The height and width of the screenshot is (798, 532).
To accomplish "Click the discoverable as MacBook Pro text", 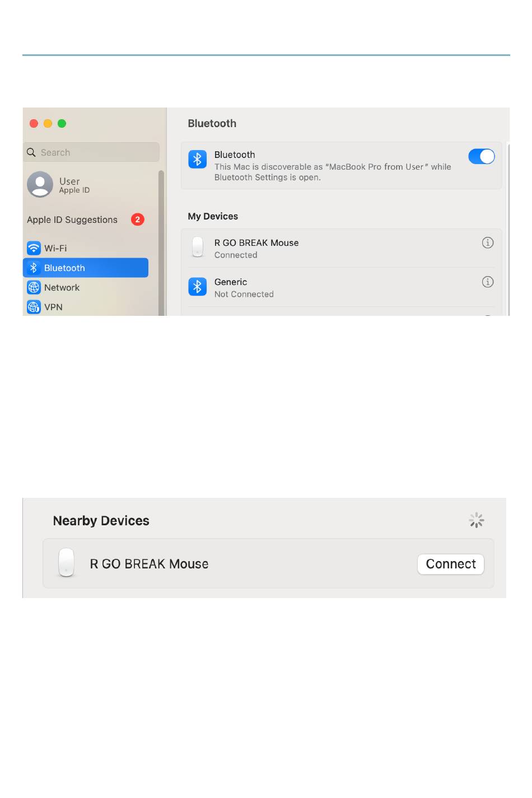I will click(x=333, y=172).
